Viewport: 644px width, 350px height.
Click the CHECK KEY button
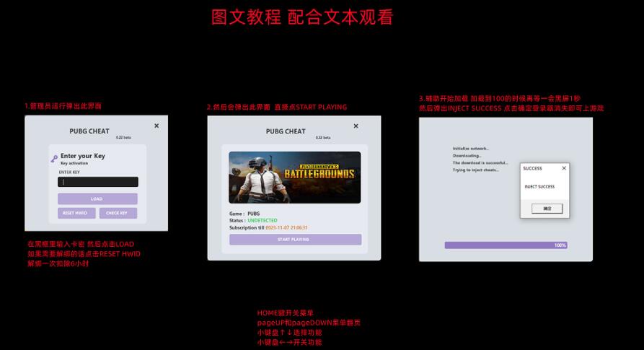(x=118, y=213)
